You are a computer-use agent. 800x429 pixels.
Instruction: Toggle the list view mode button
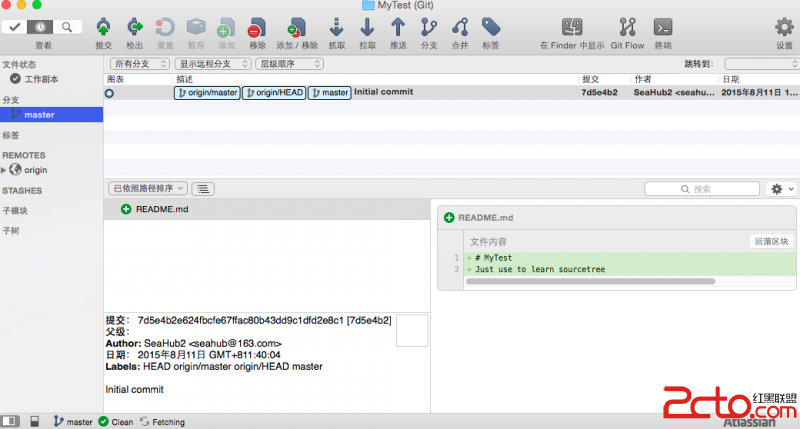point(203,188)
